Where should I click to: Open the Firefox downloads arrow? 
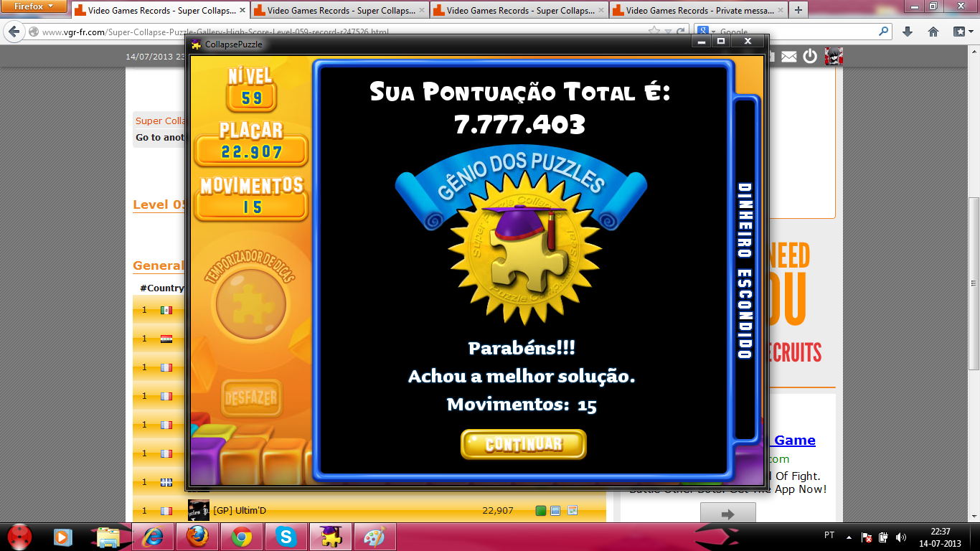pyautogui.click(x=908, y=32)
